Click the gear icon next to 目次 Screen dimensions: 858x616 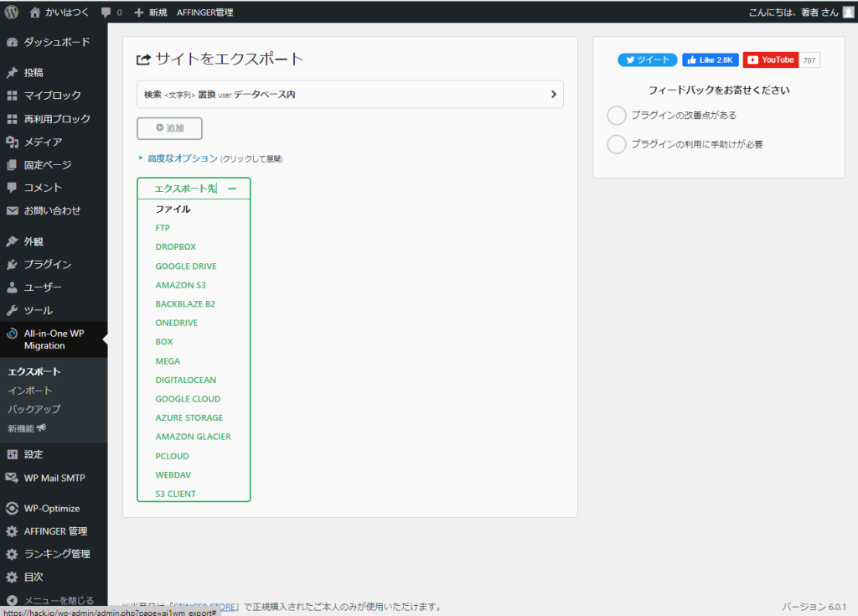tap(12, 577)
